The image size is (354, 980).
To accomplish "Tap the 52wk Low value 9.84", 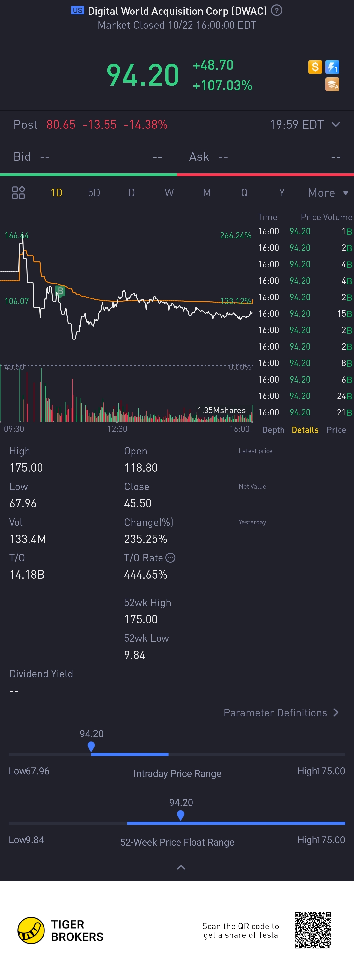I will [x=135, y=655].
